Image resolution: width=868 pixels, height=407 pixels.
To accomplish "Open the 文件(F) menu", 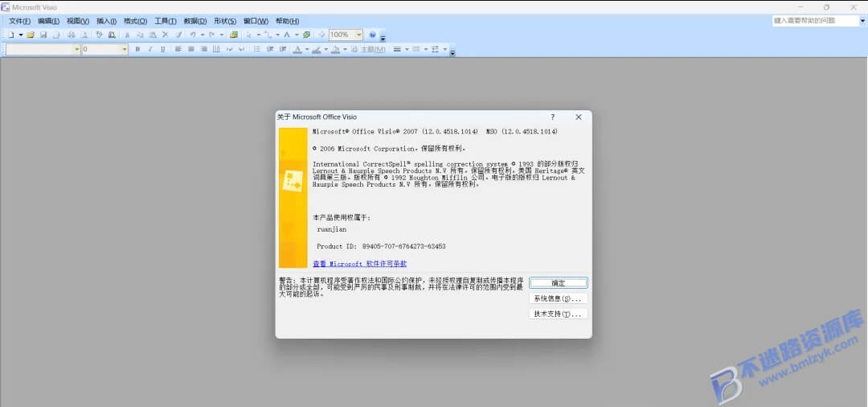I will click(20, 21).
